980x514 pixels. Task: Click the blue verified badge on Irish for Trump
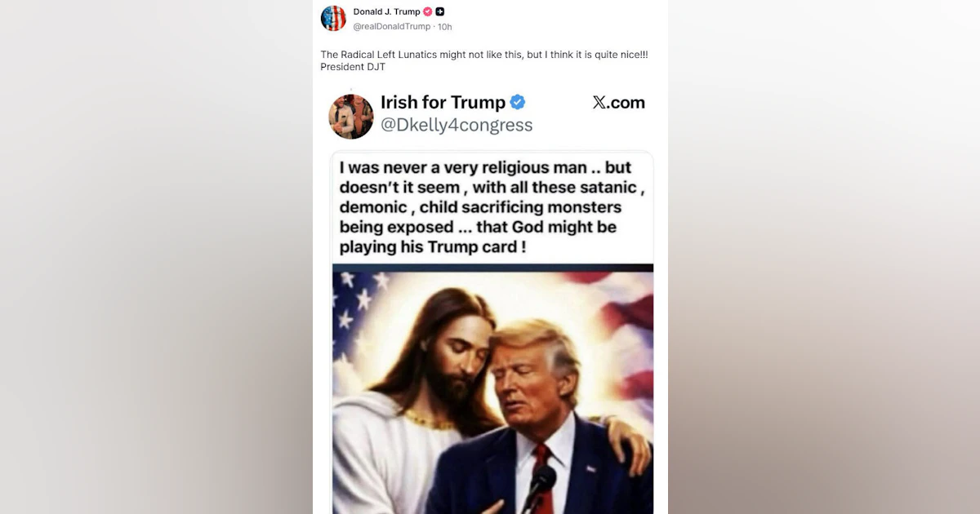pos(518,102)
